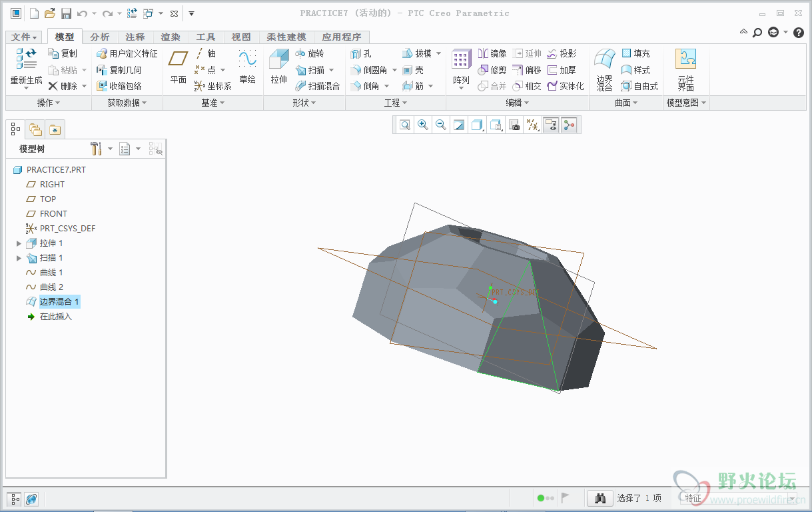Click the Zoom In magnifier icon
Screen dimensions: 812x512
422,125
